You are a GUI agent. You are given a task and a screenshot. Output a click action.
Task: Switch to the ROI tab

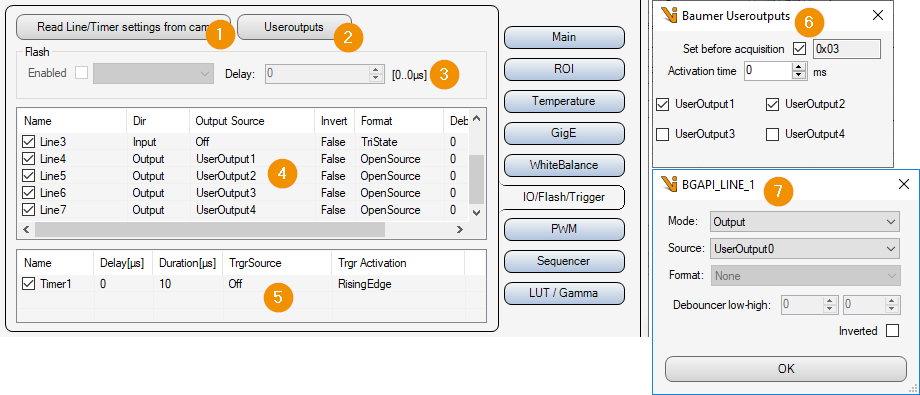(x=564, y=69)
